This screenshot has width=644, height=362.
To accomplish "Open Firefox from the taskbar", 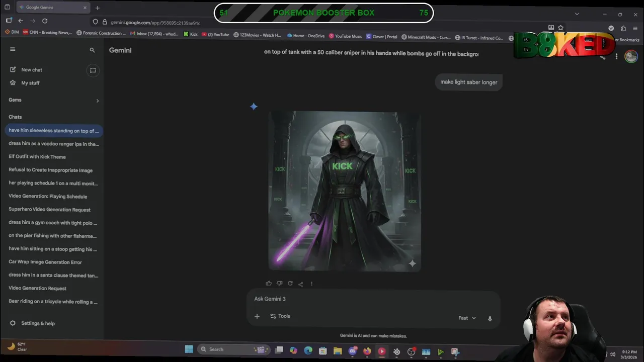I will pyautogui.click(x=367, y=351).
